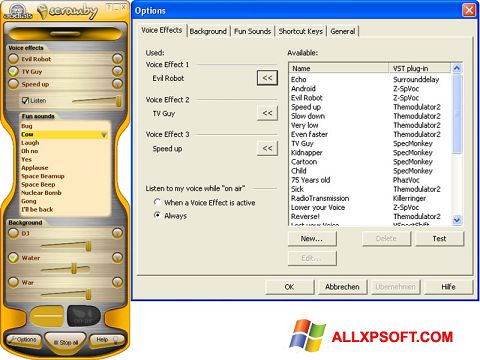The width and height of the screenshot is (480, 360).
Task: Click the round knob right of War background
Action: point(117,282)
